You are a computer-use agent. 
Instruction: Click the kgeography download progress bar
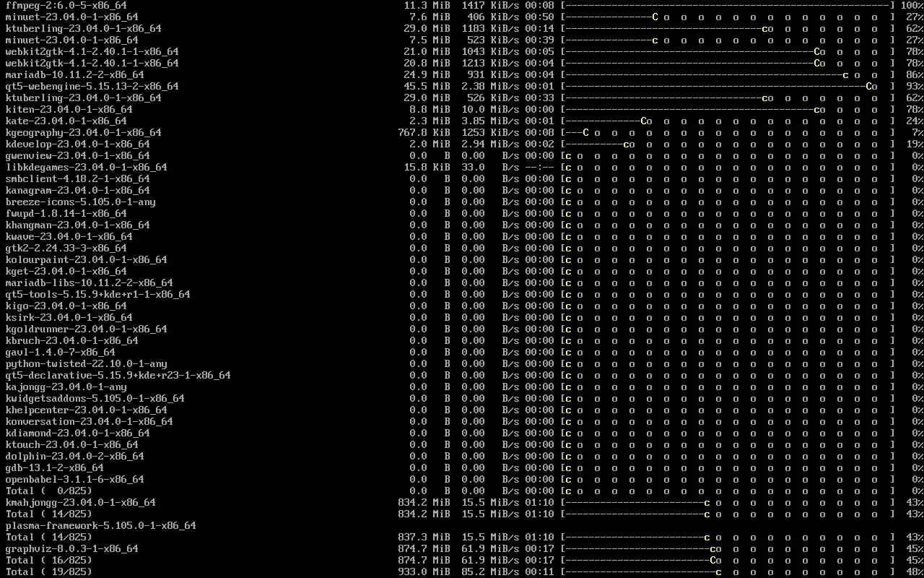(x=727, y=132)
